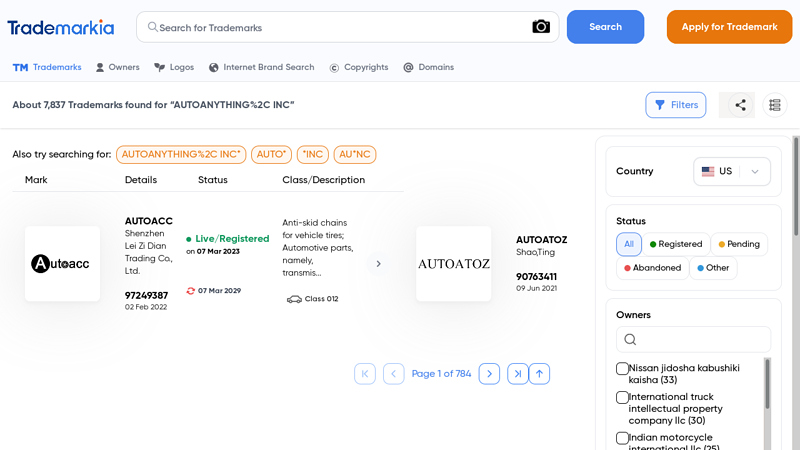
Task: Click the Class 012 vehicle icon
Action: click(294, 299)
